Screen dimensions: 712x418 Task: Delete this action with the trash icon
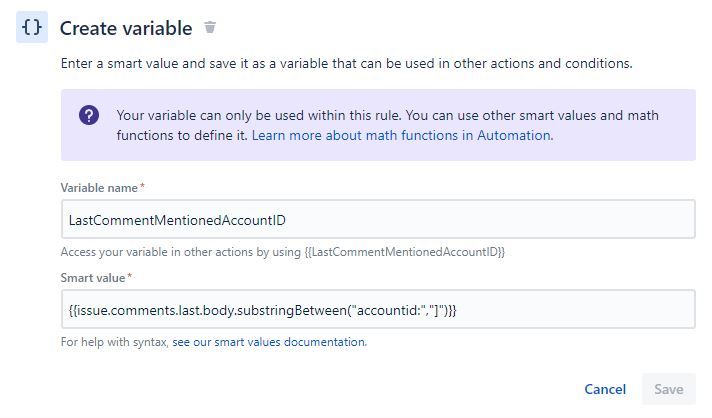pyautogui.click(x=210, y=27)
